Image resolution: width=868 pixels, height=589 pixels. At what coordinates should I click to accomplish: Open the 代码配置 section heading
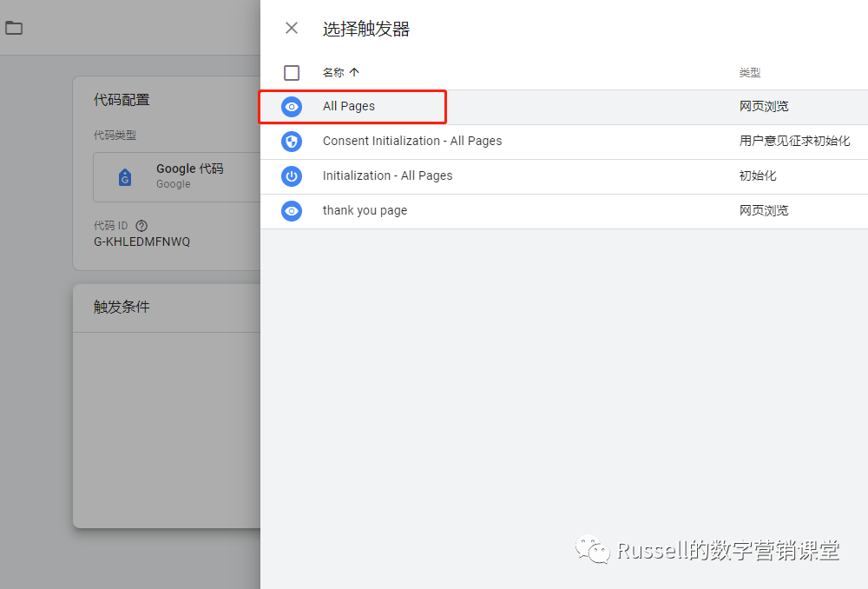click(x=122, y=100)
